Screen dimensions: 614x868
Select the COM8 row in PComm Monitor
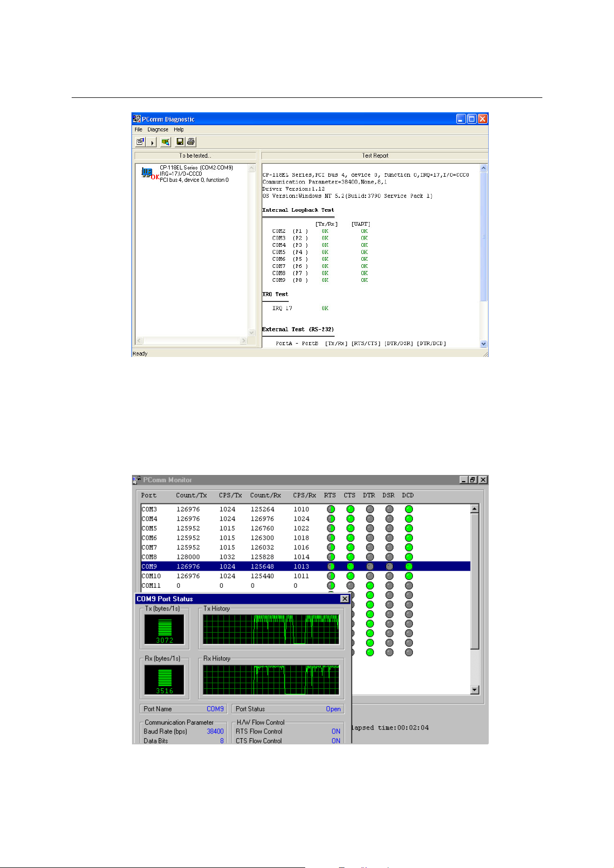click(305, 557)
